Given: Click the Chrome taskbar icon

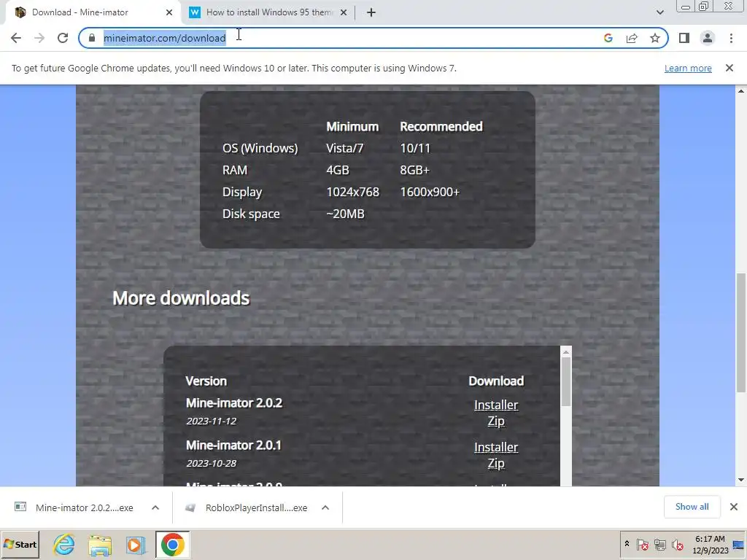Looking at the screenshot, I should click(172, 545).
